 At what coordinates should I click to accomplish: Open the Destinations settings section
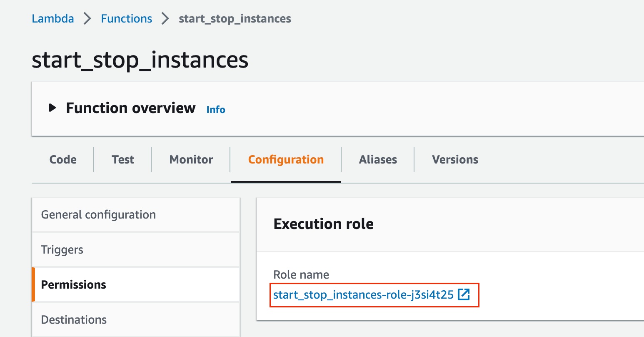74,319
